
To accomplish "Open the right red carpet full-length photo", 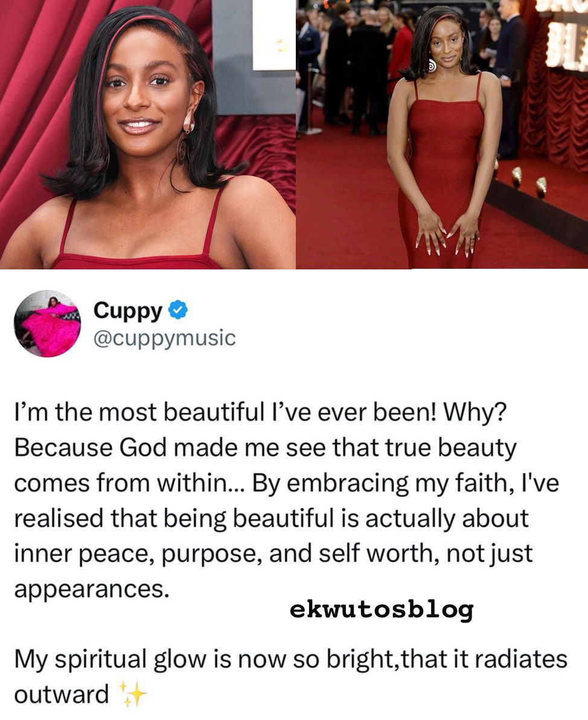I will [442, 134].
